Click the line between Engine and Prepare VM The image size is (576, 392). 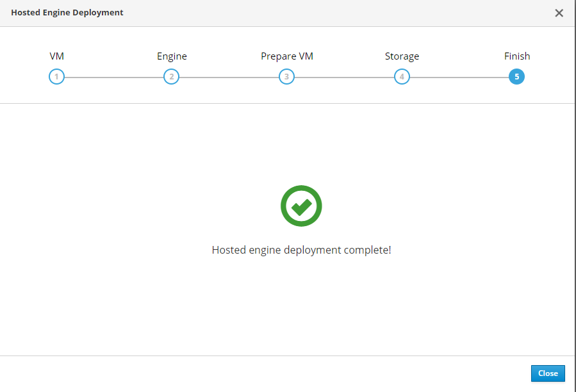pos(229,78)
